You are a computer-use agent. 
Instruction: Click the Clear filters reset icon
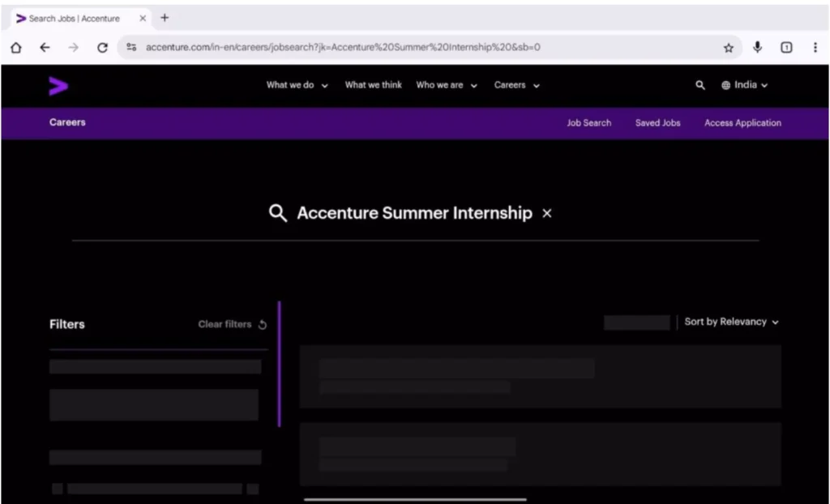point(261,324)
